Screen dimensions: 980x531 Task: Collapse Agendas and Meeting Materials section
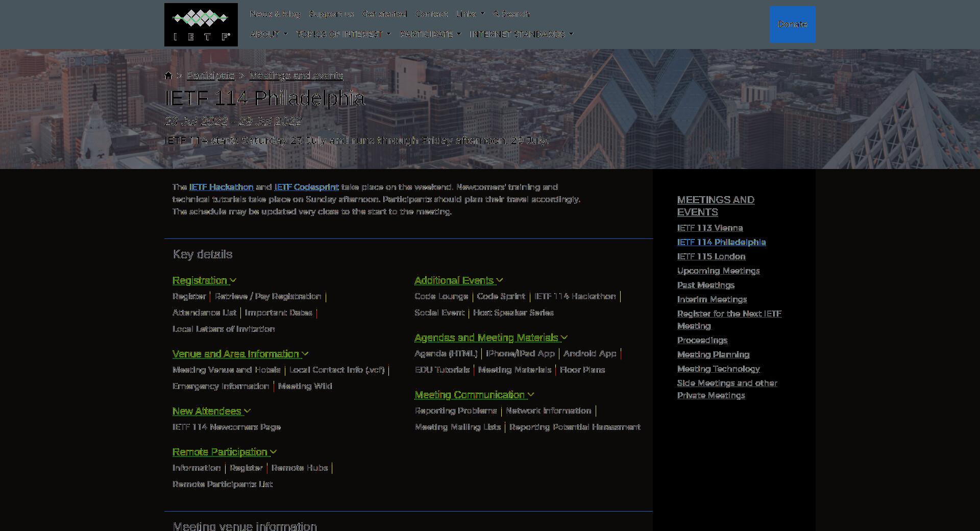[x=491, y=337]
